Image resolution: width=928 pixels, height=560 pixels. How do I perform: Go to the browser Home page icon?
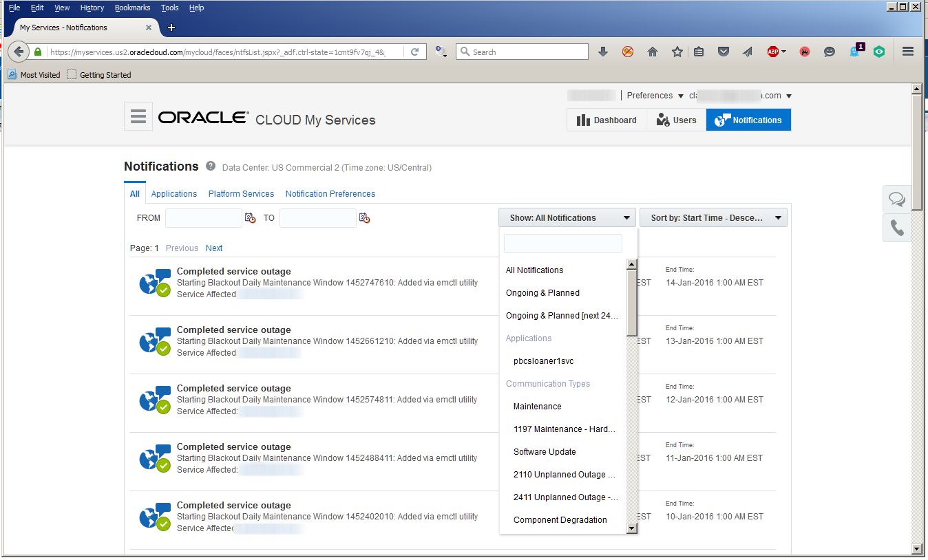(x=653, y=52)
